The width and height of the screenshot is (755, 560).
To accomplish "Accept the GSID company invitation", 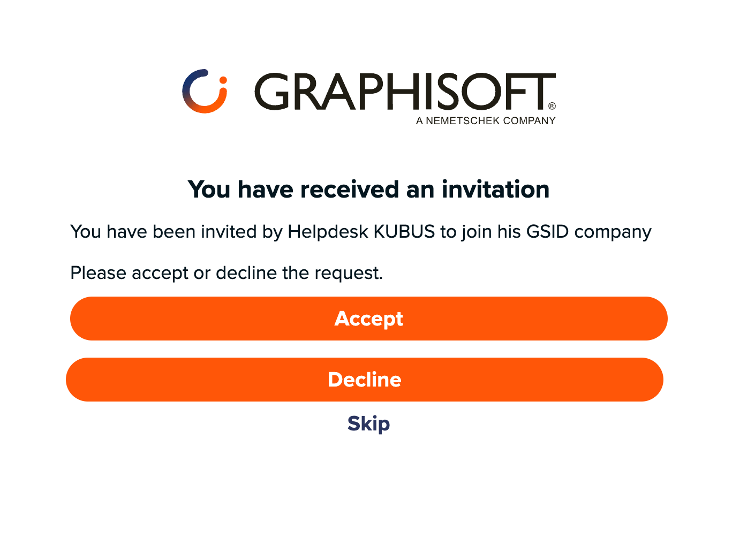I will [369, 319].
